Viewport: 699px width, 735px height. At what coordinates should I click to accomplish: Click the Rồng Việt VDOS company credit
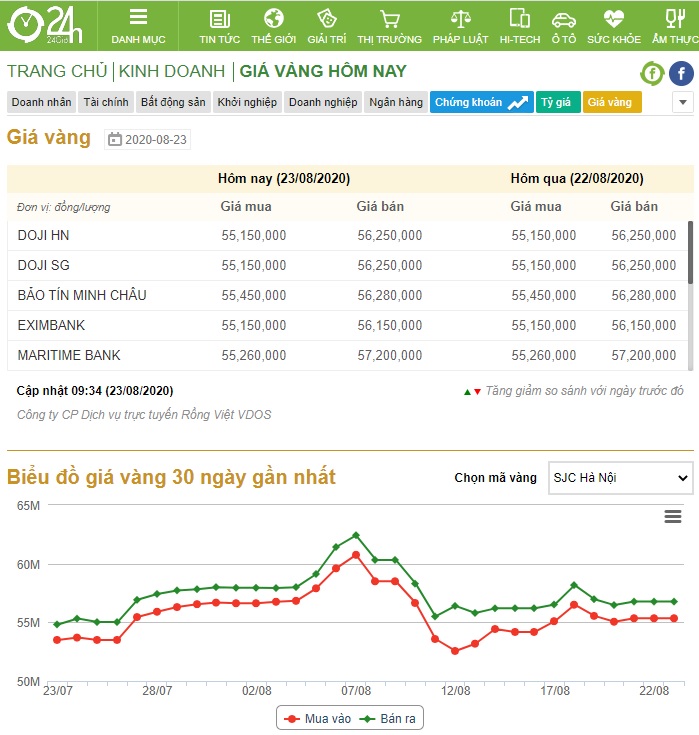(x=144, y=415)
